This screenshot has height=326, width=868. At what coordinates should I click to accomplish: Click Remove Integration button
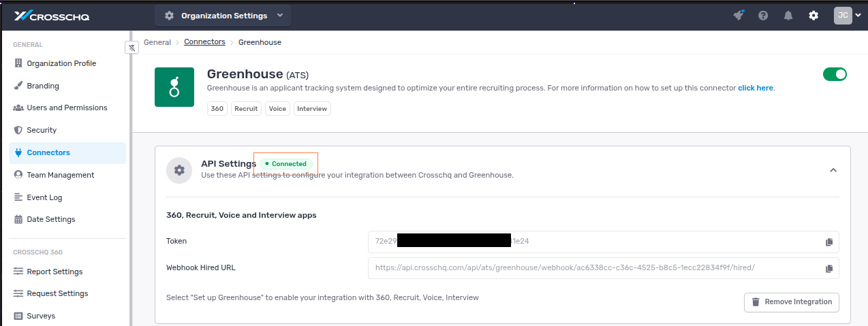point(792,302)
